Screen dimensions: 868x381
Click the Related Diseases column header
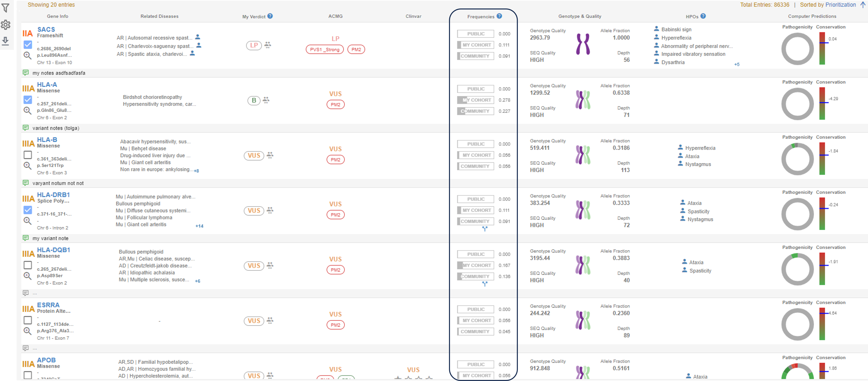point(159,16)
